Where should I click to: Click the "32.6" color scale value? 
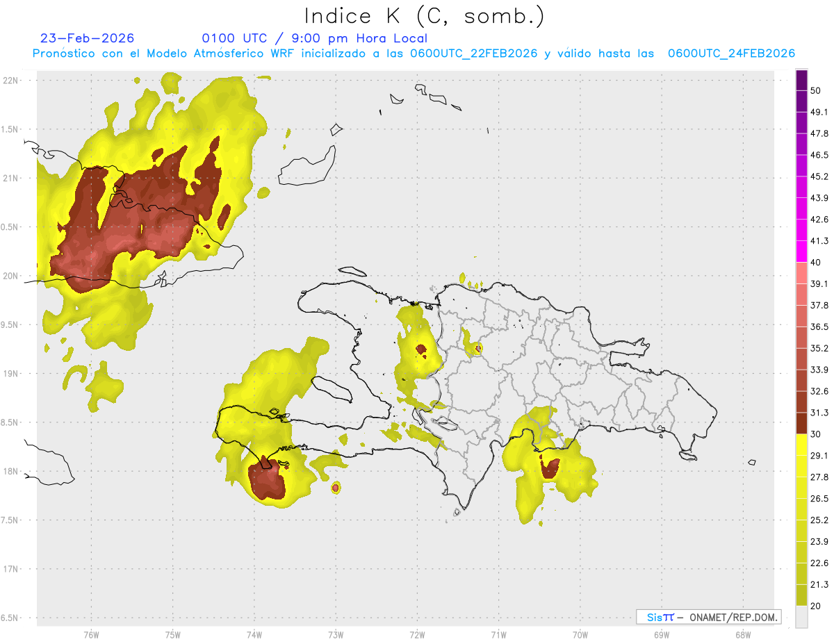819,391
